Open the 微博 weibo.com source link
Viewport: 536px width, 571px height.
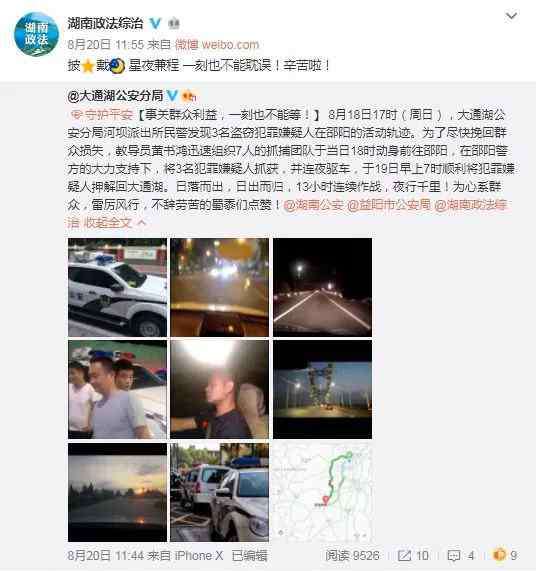[x=217, y=44]
